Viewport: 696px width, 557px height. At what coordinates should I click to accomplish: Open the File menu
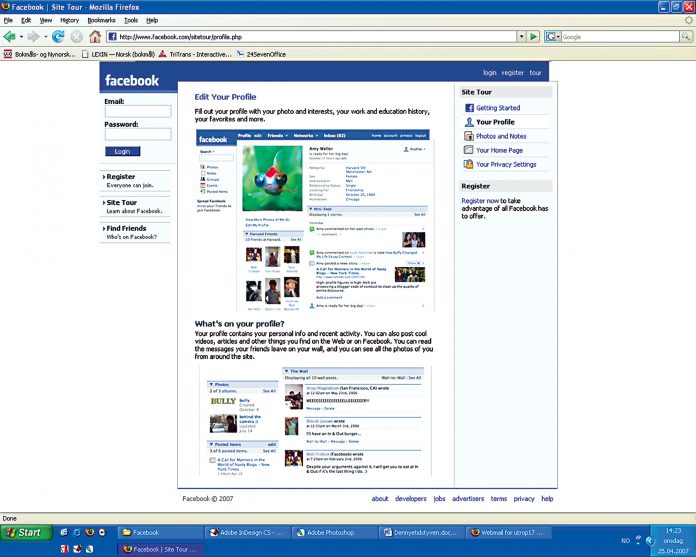click(x=8, y=20)
